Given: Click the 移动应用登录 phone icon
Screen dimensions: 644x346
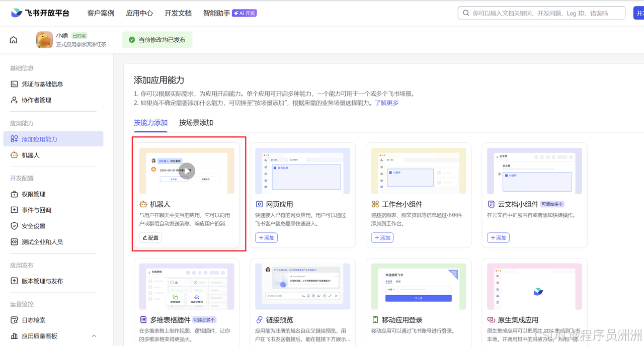Looking at the screenshot, I should (x=375, y=320).
